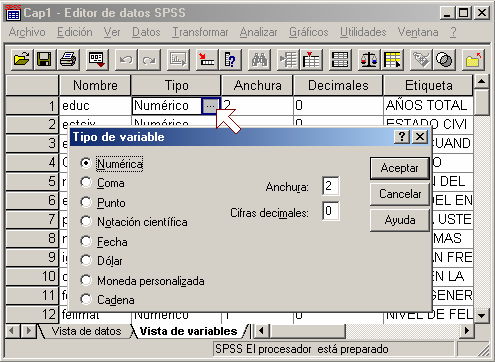Select the Dólar radio button

86,260
